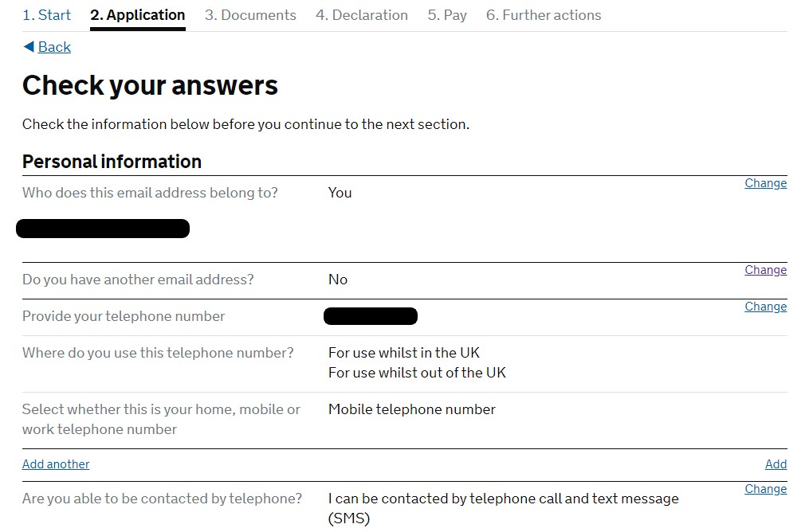Go to the 1. Start step
This screenshot has width=809, height=532.
46,15
